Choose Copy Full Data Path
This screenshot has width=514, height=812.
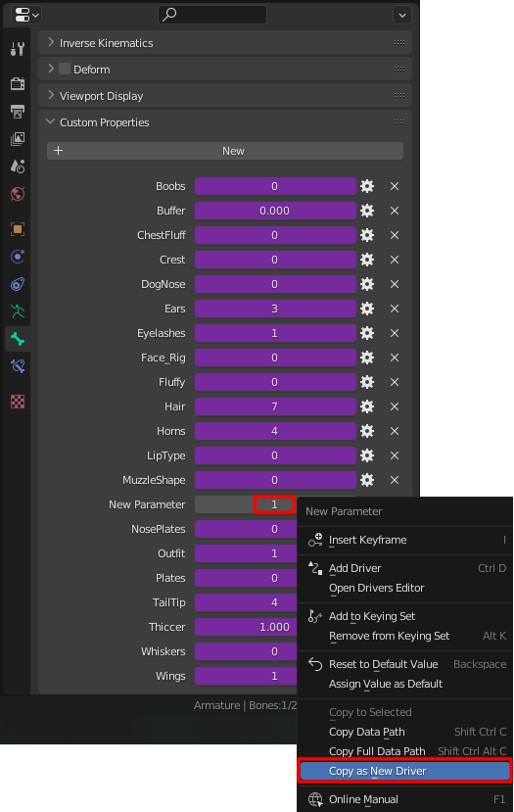click(404, 751)
